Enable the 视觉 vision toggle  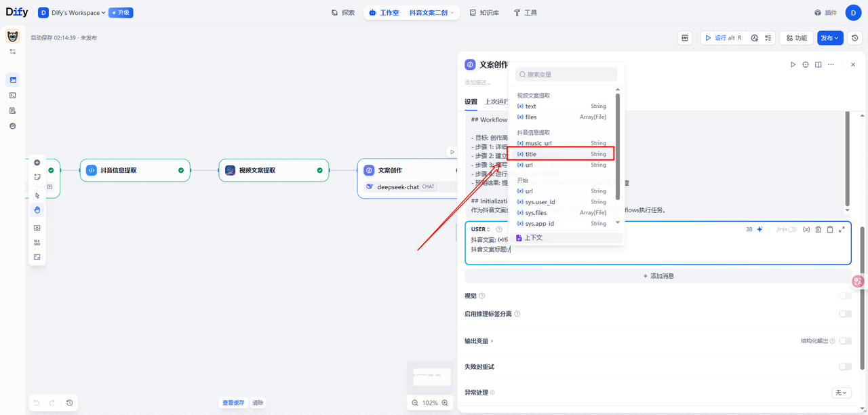click(845, 296)
